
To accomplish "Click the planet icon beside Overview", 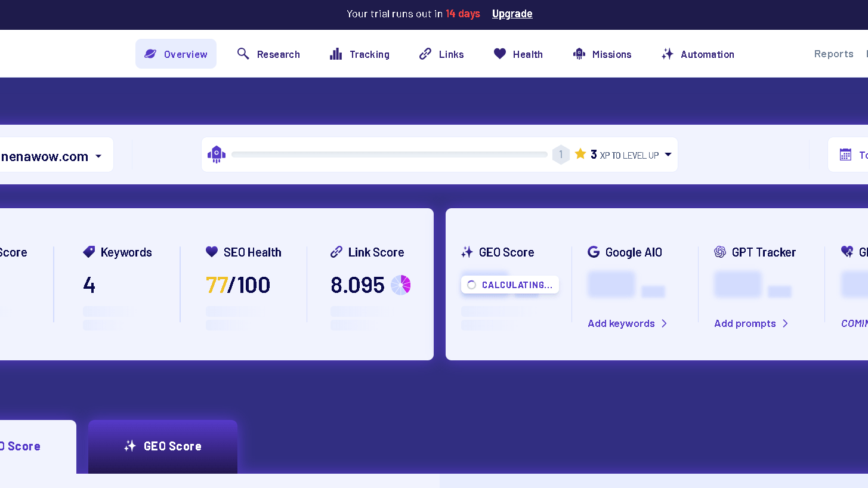I will 150,54.
